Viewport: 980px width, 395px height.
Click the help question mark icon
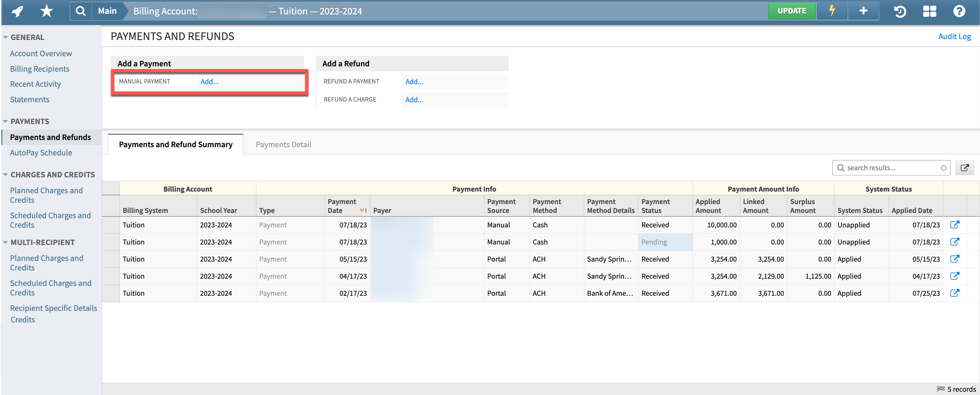tap(959, 12)
